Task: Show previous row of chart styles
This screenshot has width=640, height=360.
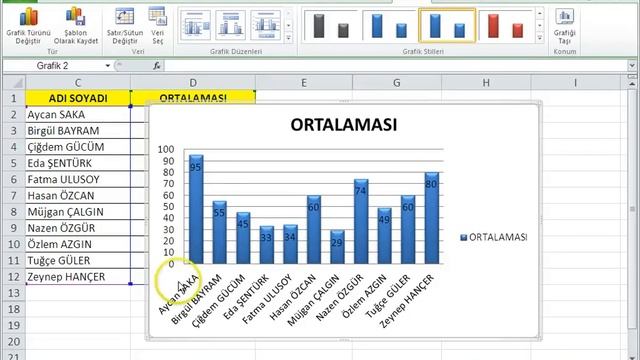Action: tap(540, 14)
